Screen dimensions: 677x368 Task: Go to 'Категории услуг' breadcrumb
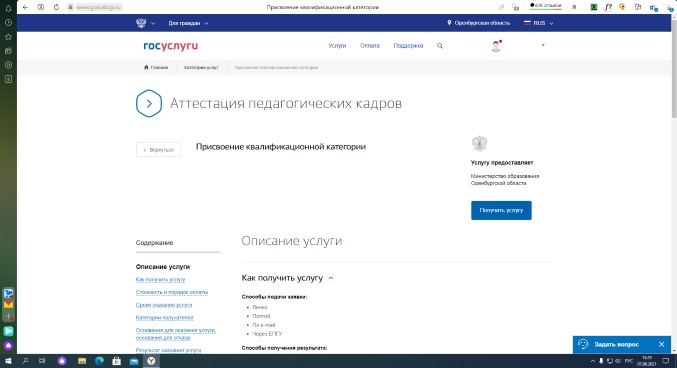click(x=201, y=67)
